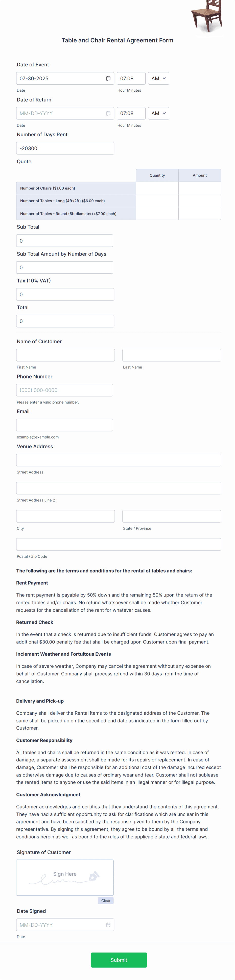Click the Quantity cell for Number of Chairs
The height and width of the screenshot is (980, 235).
coord(157,188)
